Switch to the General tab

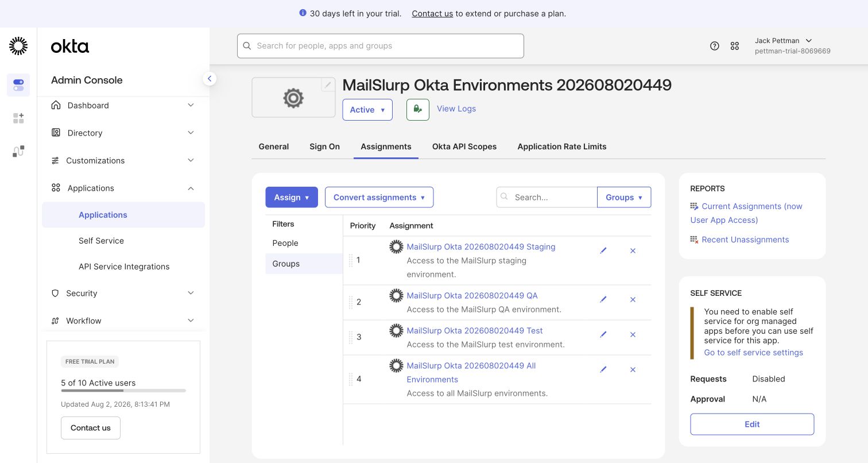(274, 146)
